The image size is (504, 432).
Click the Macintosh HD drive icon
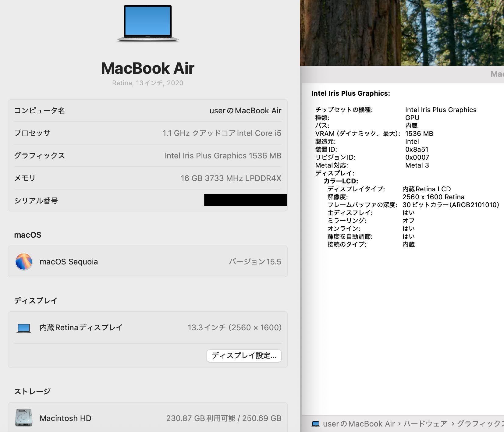point(24,418)
